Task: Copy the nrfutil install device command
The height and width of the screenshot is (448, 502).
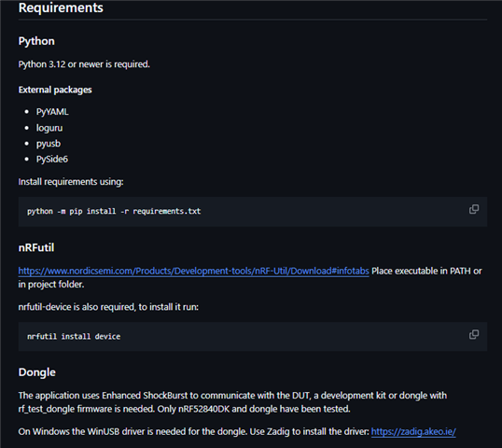Action: (x=474, y=335)
